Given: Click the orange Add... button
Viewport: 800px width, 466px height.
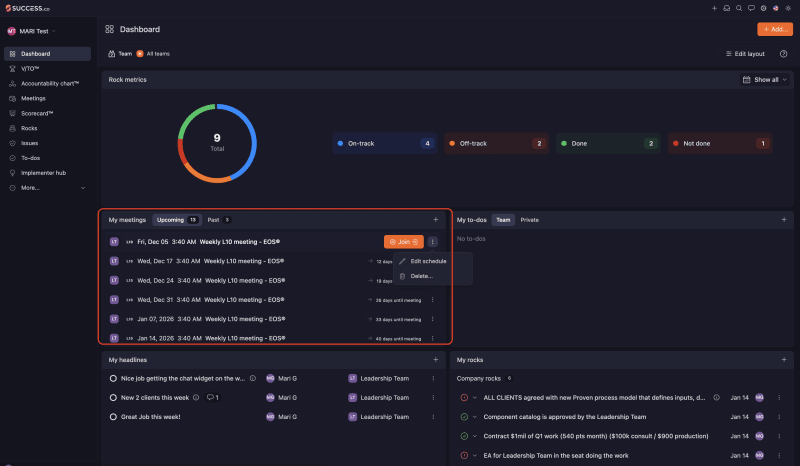Looking at the screenshot, I should pos(775,29).
